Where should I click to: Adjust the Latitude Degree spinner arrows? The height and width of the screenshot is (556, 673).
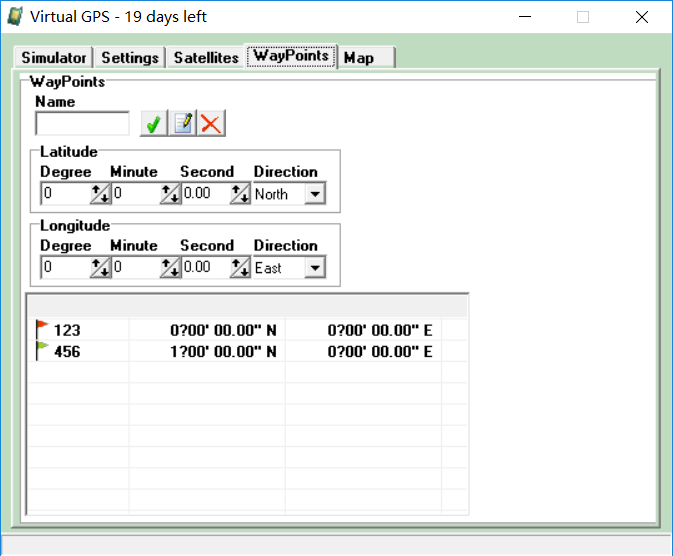pyautogui.click(x=100, y=194)
